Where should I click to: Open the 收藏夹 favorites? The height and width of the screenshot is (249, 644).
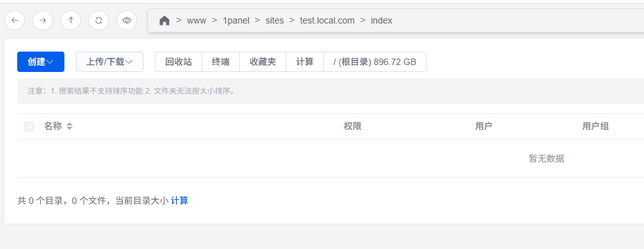point(263,62)
